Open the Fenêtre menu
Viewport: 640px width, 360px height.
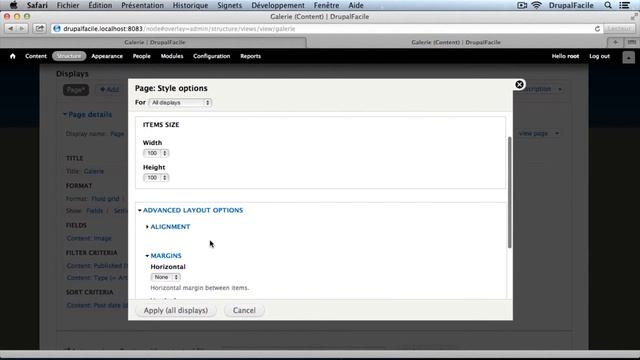(x=326, y=5)
